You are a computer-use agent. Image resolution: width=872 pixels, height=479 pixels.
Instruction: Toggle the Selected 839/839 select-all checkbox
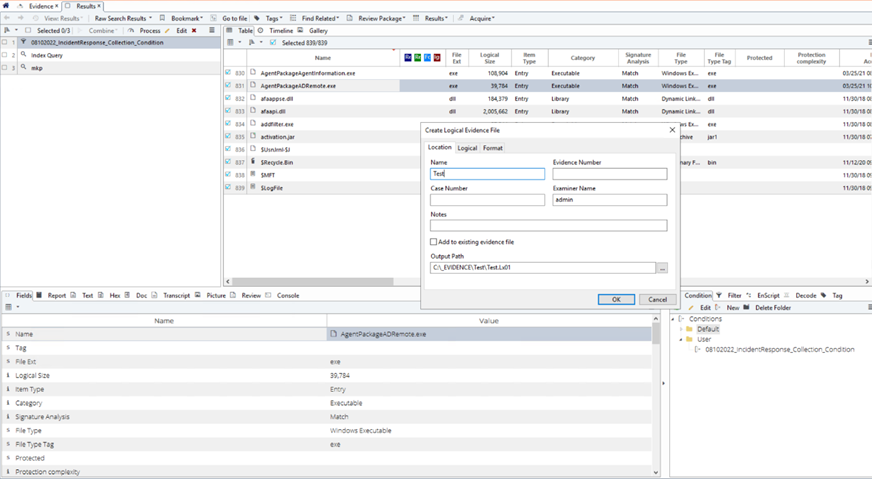[272, 42]
